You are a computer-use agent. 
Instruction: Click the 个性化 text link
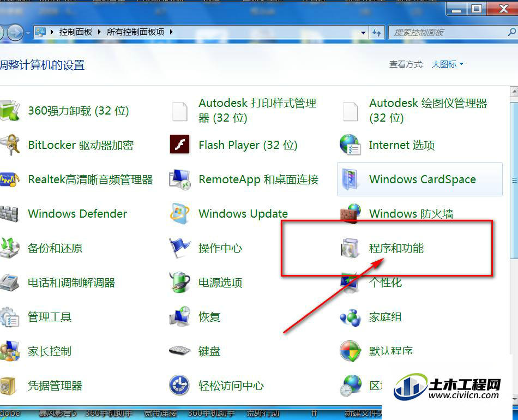point(386,282)
